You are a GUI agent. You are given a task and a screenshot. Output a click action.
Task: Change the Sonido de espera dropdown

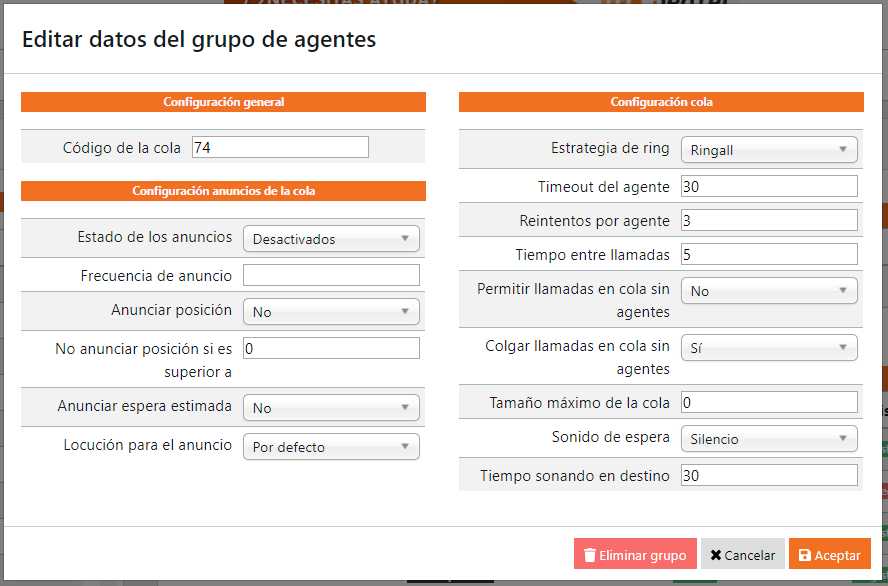pos(769,439)
